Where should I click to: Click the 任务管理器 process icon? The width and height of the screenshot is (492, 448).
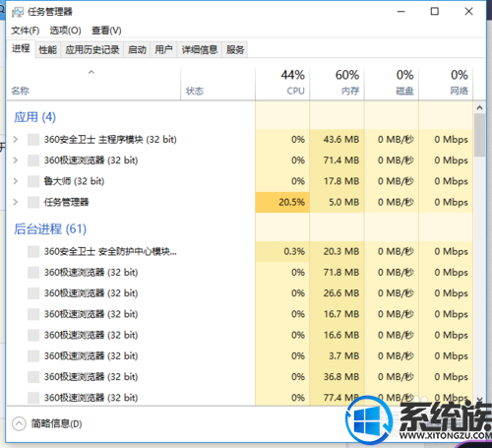click(x=33, y=202)
